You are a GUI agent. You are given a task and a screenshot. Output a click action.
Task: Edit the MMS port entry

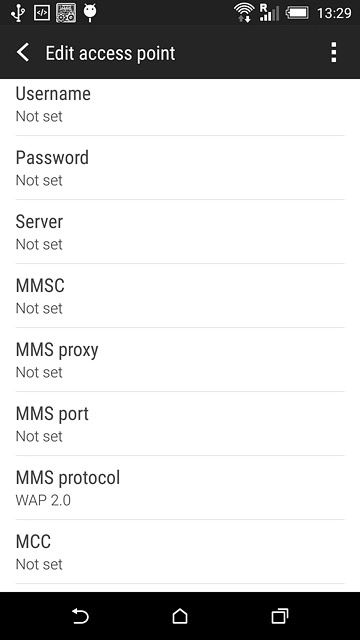click(180, 424)
